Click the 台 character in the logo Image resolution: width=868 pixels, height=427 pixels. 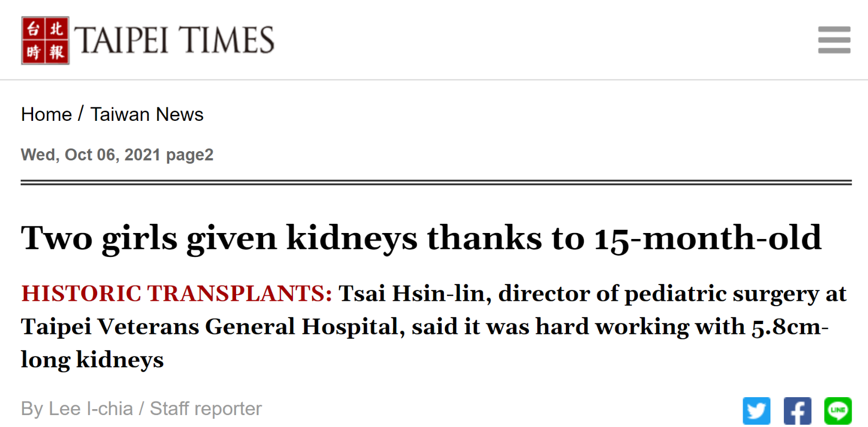(34, 29)
